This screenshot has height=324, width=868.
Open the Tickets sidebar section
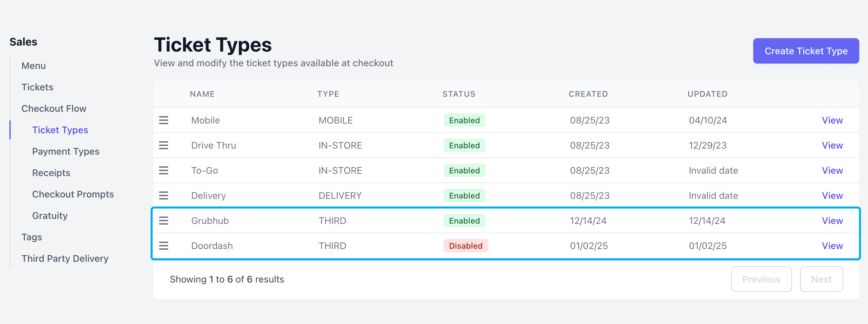pos(37,87)
